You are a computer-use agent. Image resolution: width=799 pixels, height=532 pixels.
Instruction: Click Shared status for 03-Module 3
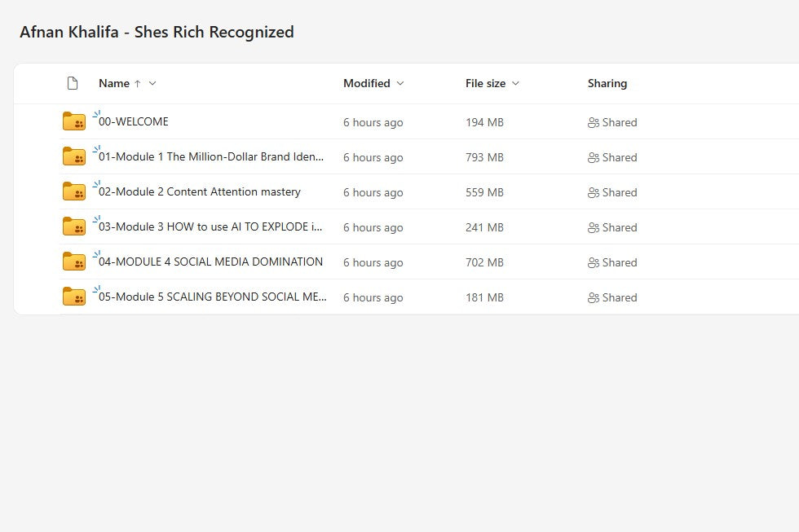(x=620, y=227)
